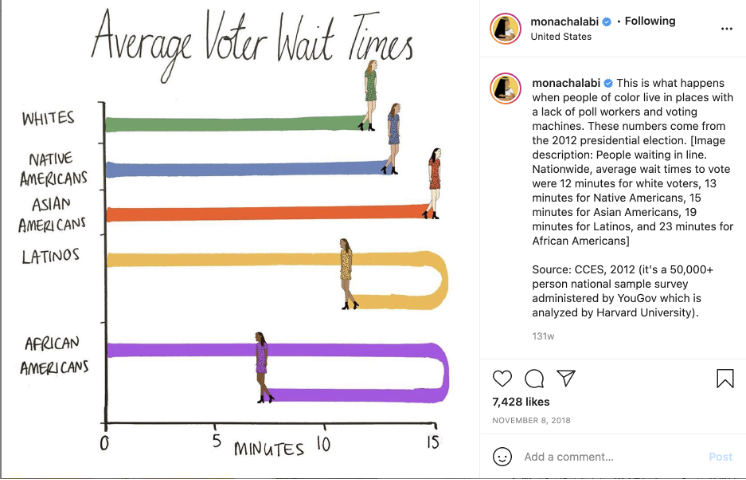746x480 pixels.
Task: Click the verified badge in caption
Action: pyautogui.click(x=608, y=83)
